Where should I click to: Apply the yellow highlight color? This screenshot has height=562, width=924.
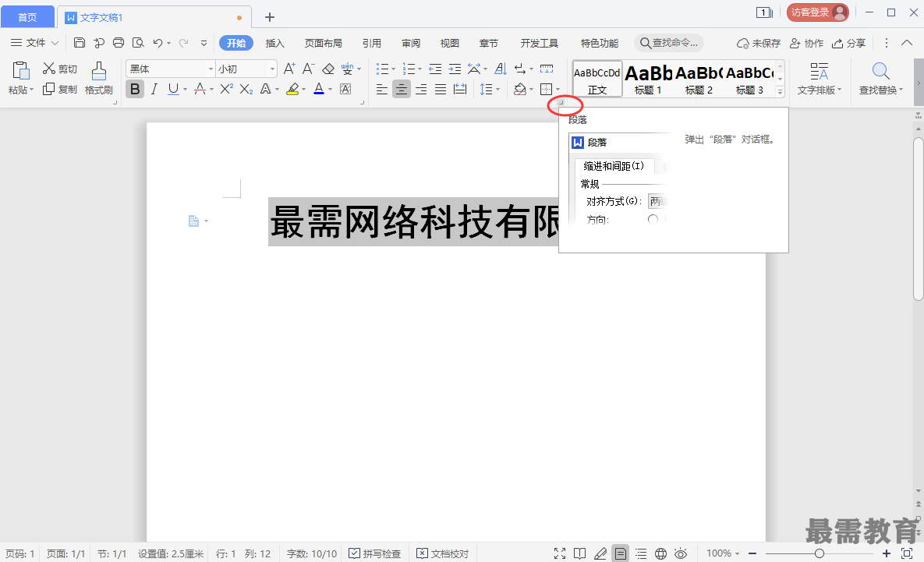(292, 89)
